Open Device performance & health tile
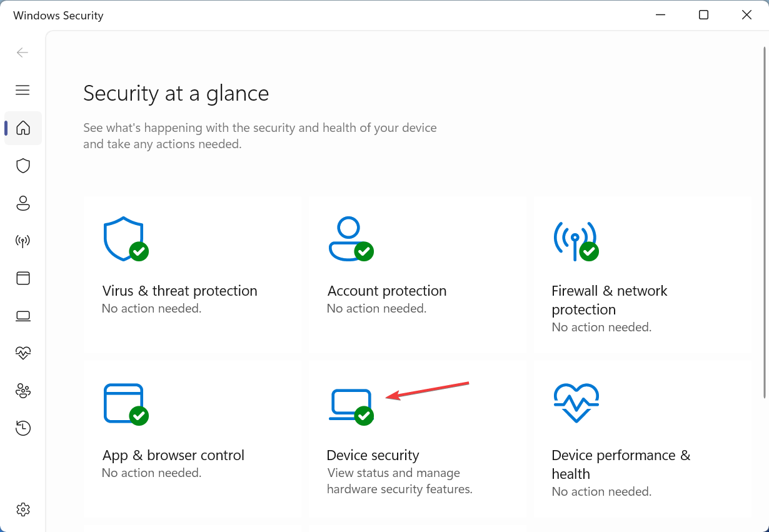This screenshot has width=769, height=532. 641,438
